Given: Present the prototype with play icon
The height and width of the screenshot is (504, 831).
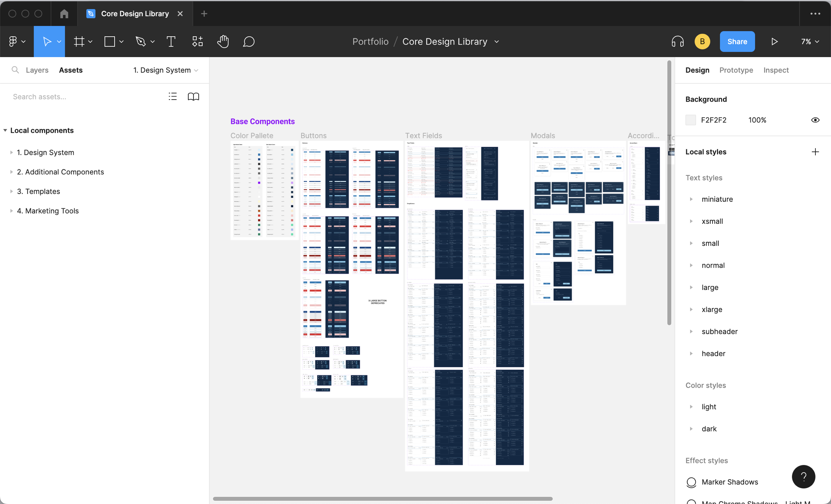Looking at the screenshot, I should pyautogui.click(x=775, y=42).
